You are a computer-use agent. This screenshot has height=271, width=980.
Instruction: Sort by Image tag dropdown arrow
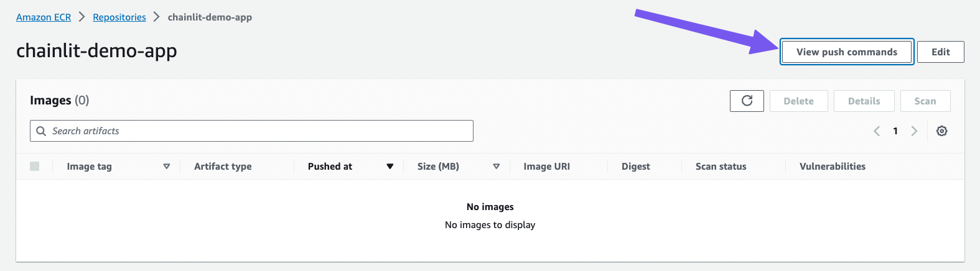click(x=166, y=167)
